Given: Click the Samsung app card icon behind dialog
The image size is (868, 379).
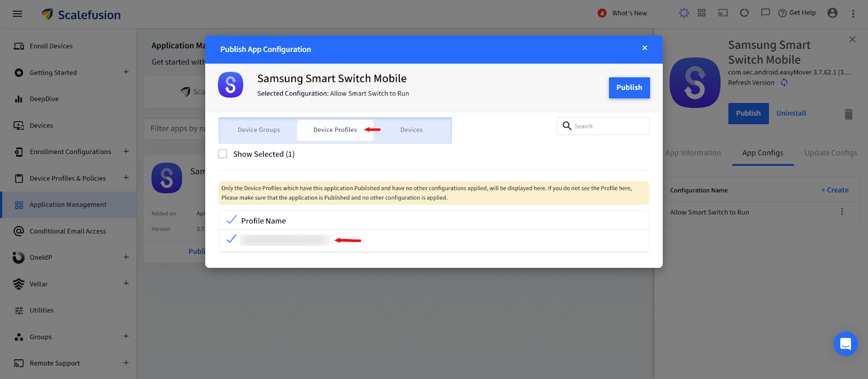Looking at the screenshot, I should (x=167, y=178).
